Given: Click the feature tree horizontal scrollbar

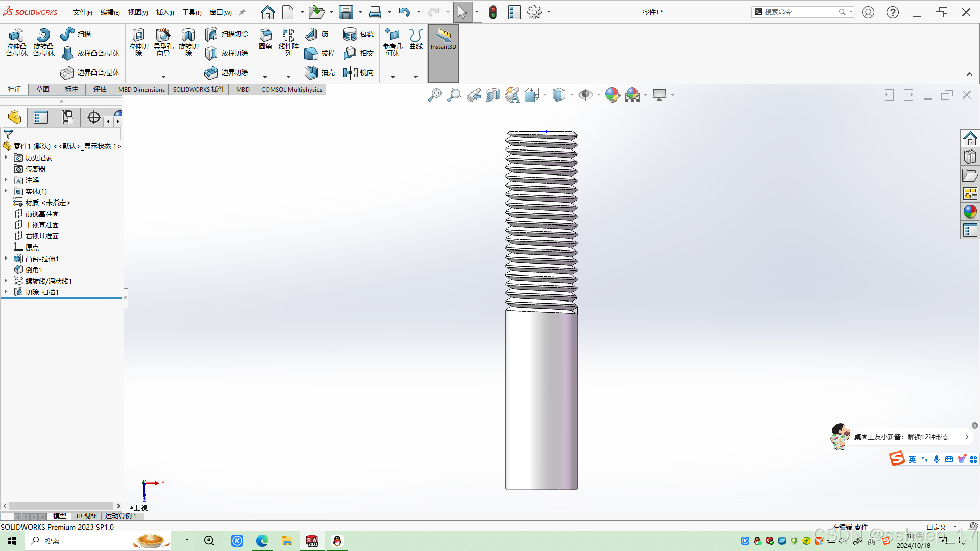Looking at the screenshot, I should 61,506.
